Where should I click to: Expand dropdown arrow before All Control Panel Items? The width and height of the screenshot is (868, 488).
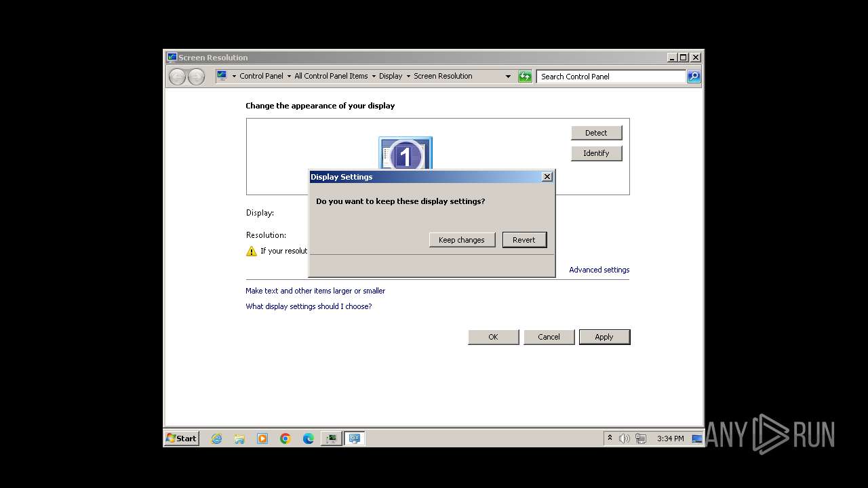(x=289, y=77)
